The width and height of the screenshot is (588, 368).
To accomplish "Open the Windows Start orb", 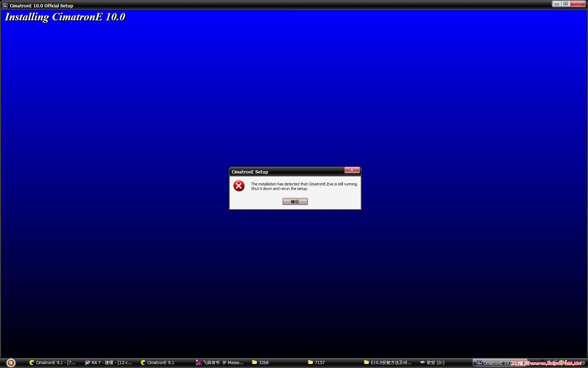I will (11, 363).
